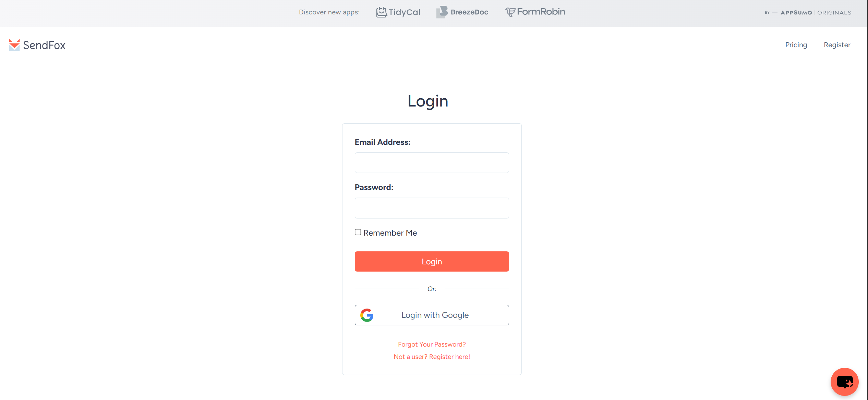The width and height of the screenshot is (868, 400).
Task: Visit the TidyCal app name link
Action: pyautogui.click(x=405, y=12)
